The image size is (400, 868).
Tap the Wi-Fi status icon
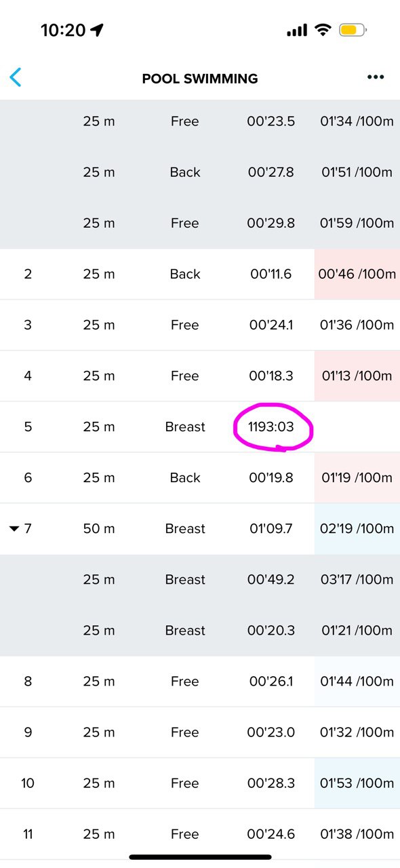(323, 30)
